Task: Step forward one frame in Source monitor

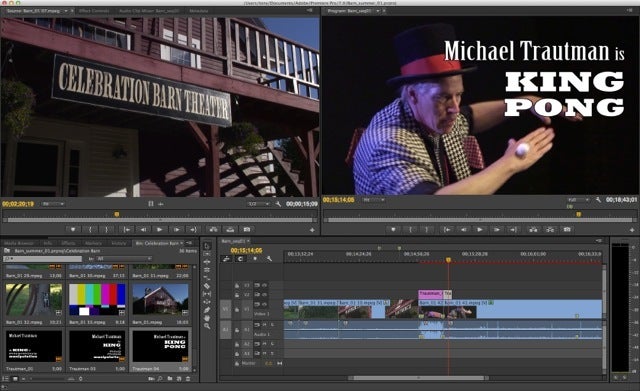Action: 176,230
